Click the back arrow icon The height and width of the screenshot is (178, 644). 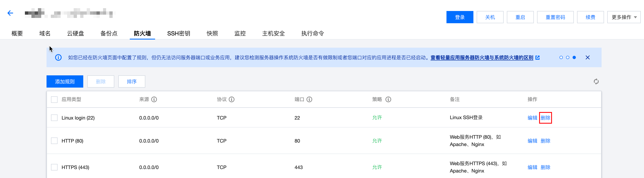(10, 13)
